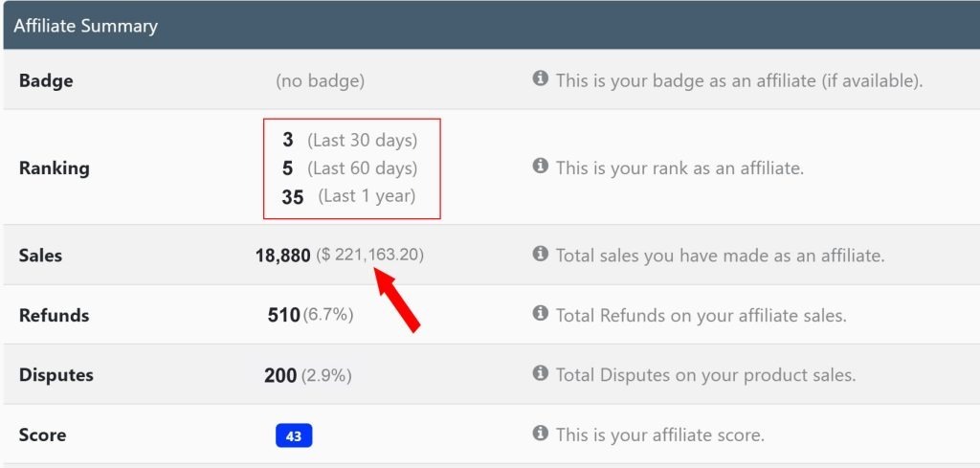Click the 510 refunds number
980x468 pixels.
(283, 316)
